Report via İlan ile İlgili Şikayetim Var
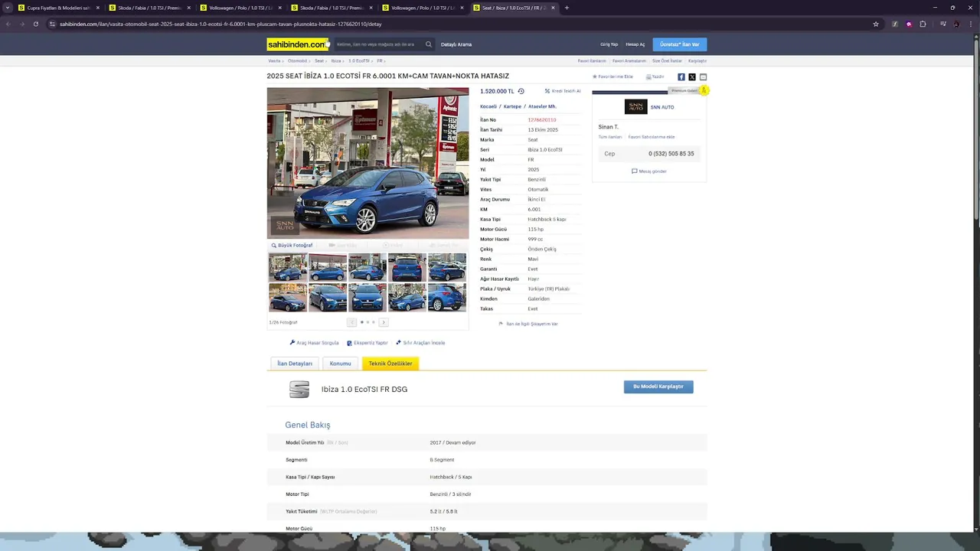Screen dimensions: 980x551 click(528, 324)
